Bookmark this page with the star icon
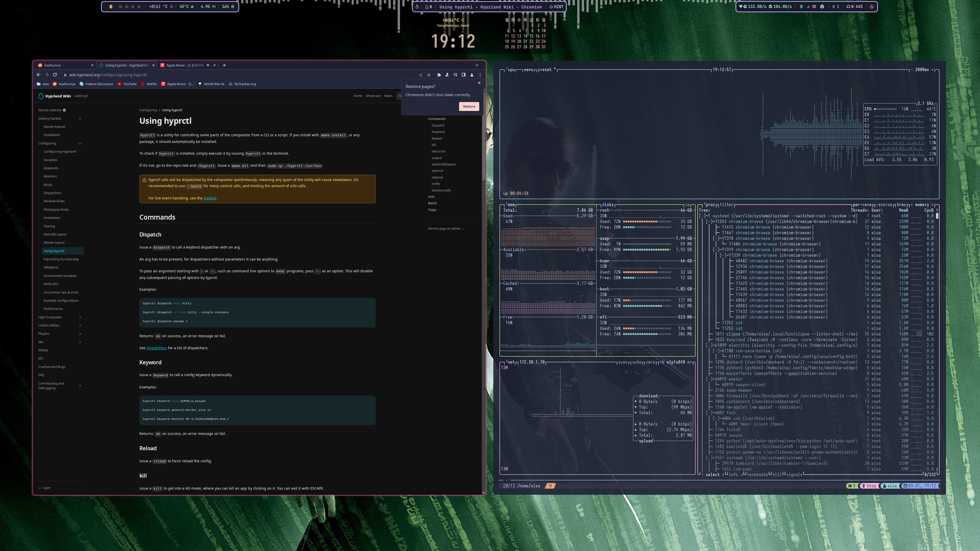The width and height of the screenshot is (980, 551). [429, 75]
